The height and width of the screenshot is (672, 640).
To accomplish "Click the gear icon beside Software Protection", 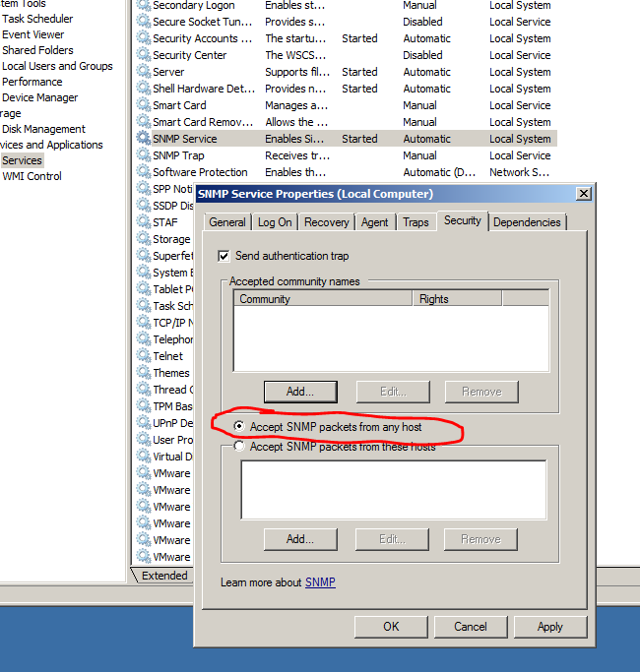I will (144, 171).
